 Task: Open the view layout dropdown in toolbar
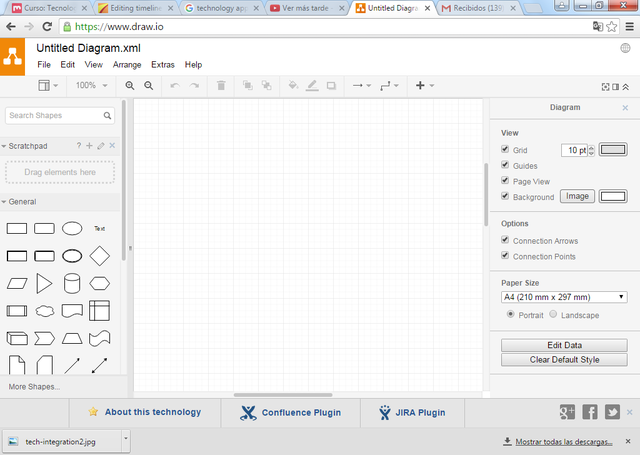click(x=48, y=85)
